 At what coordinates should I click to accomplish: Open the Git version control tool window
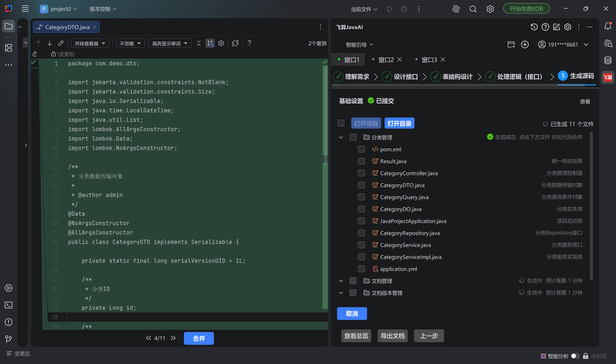[8, 339]
